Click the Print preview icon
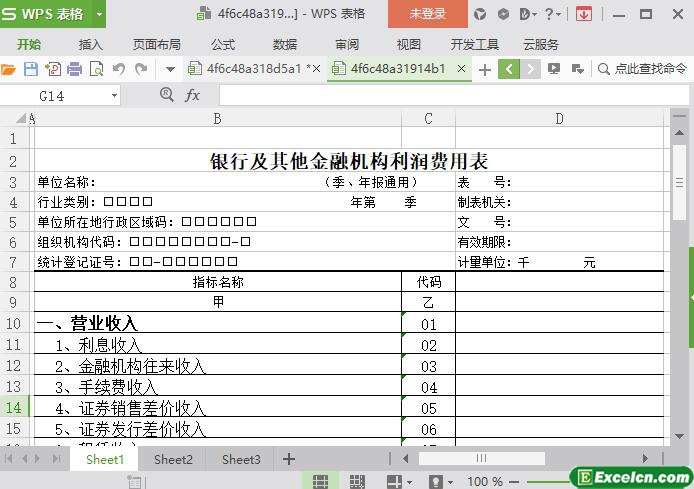 [96, 69]
